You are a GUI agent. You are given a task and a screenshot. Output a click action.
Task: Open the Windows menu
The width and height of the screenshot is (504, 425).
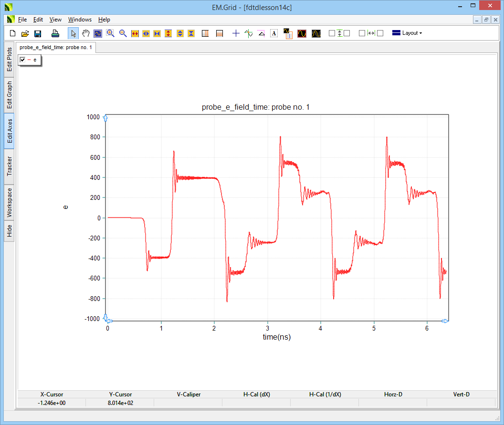80,20
